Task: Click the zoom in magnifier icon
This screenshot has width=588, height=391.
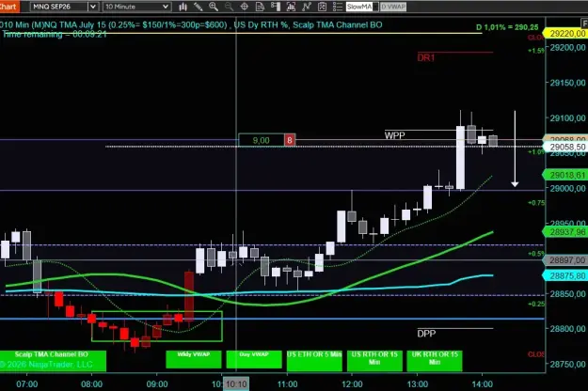Action: (x=214, y=7)
